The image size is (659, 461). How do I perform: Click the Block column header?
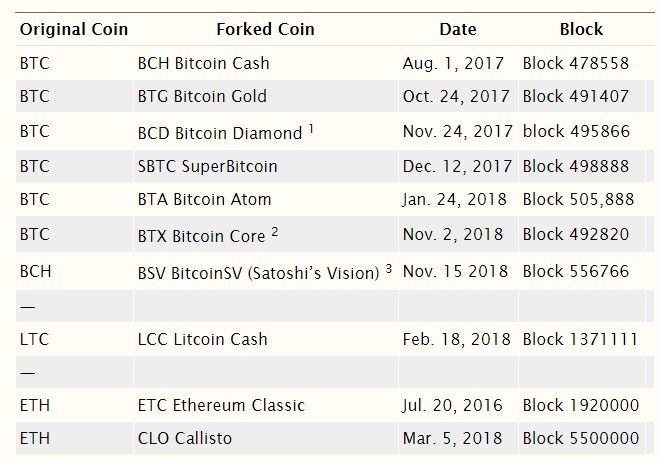(x=581, y=29)
